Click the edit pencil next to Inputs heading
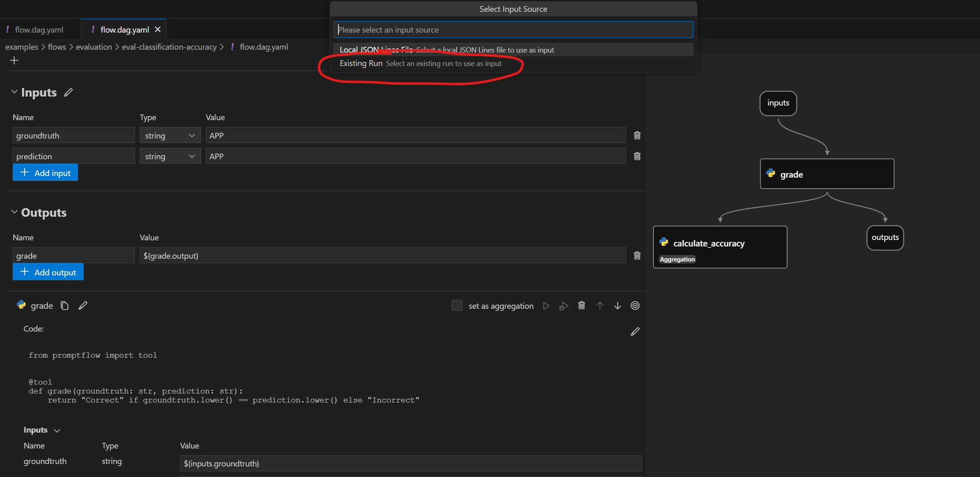 (x=68, y=92)
